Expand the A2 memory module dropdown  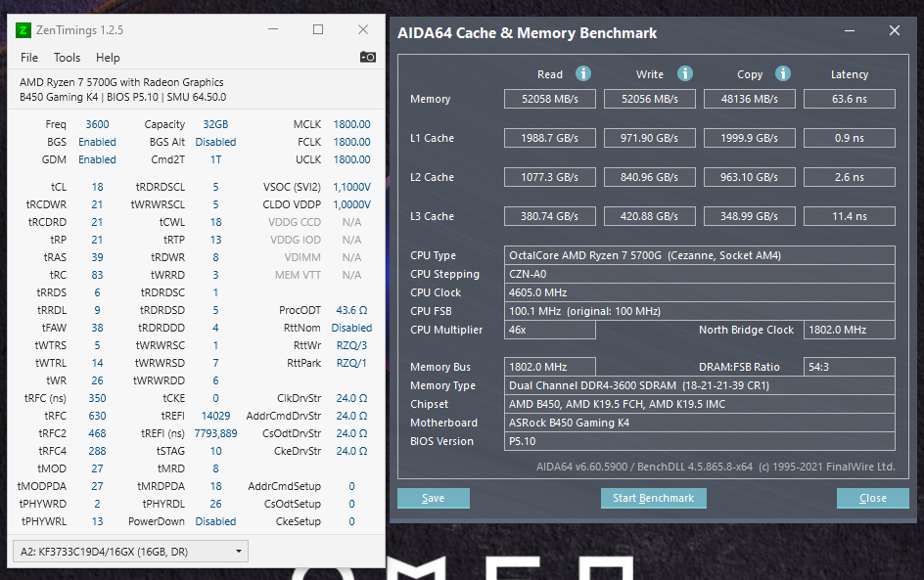click(x=131, y=552)
